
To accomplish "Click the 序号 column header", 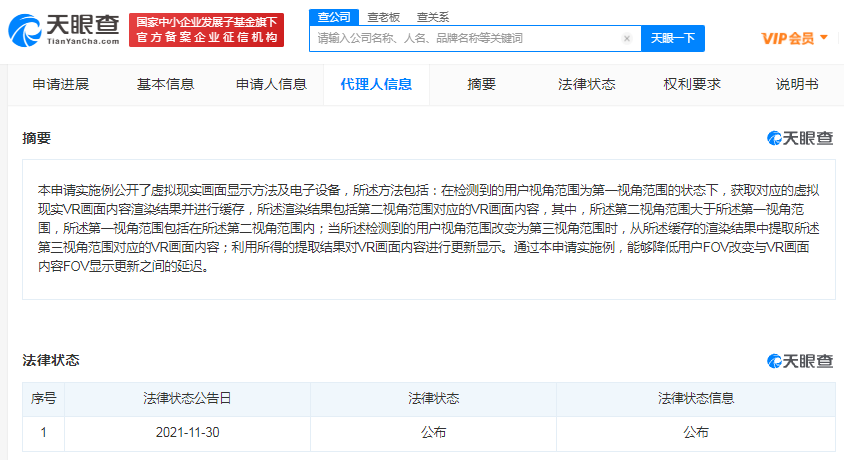I will point(44,399).
